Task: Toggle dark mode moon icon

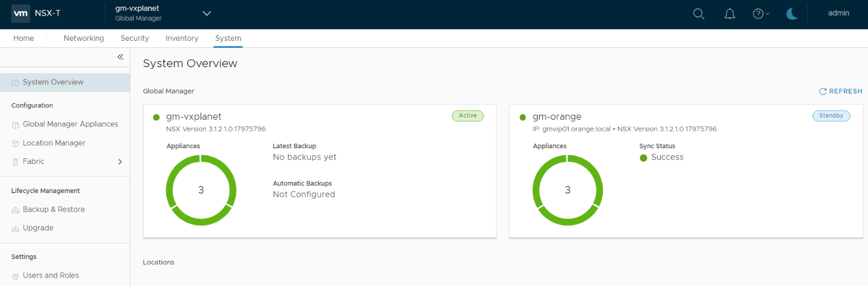Action: click(x=792, y=14)
